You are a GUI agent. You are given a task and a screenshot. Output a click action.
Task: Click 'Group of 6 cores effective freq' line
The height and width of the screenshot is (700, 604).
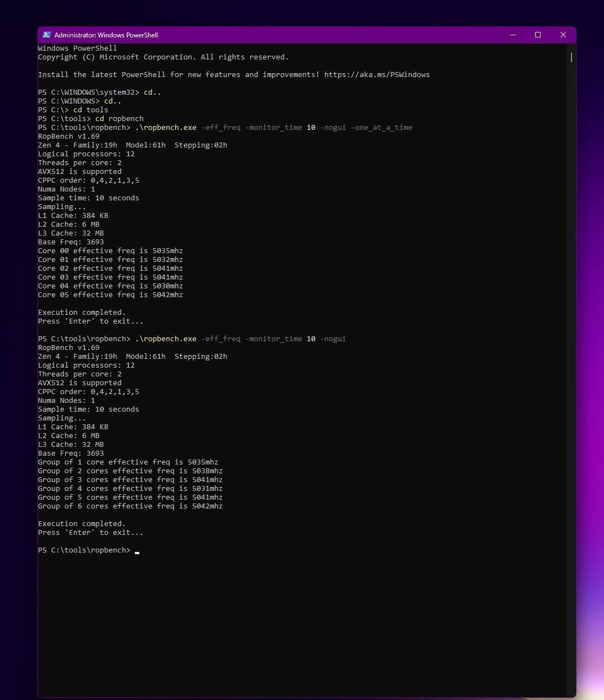[130, 506]
